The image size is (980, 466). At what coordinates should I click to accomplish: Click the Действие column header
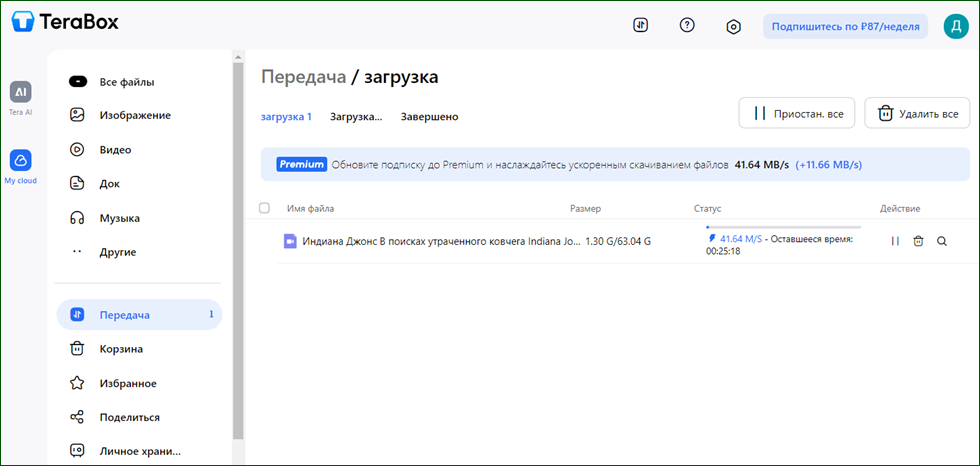click(900, 209)
